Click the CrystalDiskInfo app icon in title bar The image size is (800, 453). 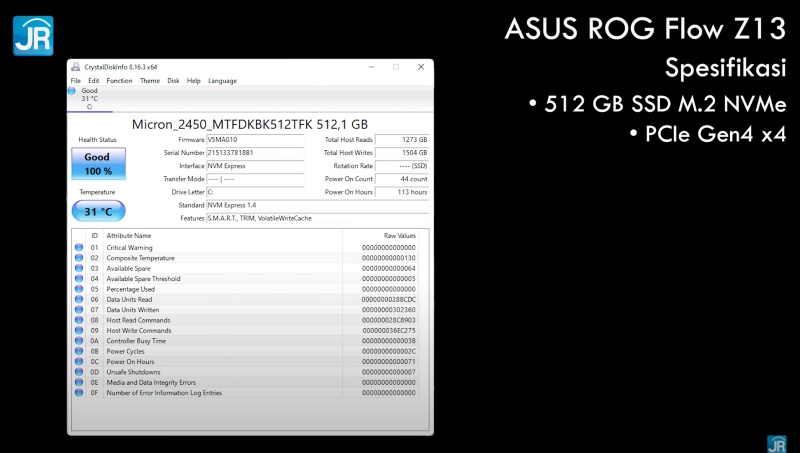(x=76, y=67)
